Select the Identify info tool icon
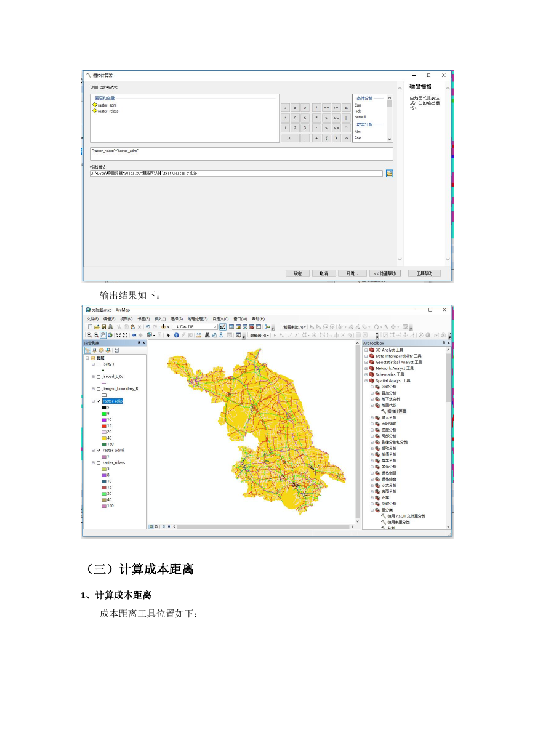 coord(176,336)
